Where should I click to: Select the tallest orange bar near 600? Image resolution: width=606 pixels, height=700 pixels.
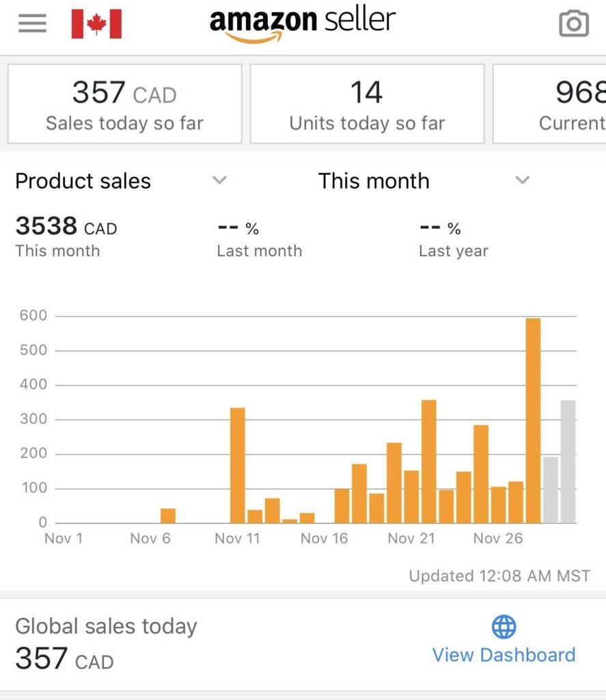pyautogui.click(x=533, y=420)
